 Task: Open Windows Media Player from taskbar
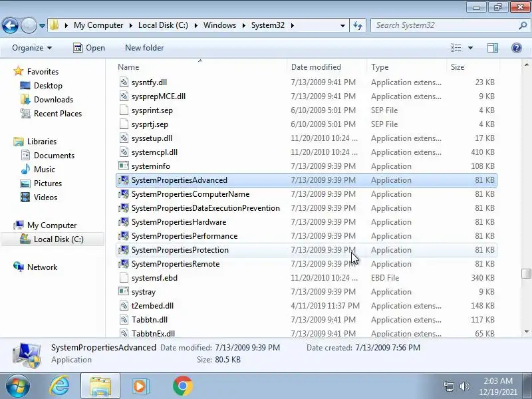pos(140,386)
